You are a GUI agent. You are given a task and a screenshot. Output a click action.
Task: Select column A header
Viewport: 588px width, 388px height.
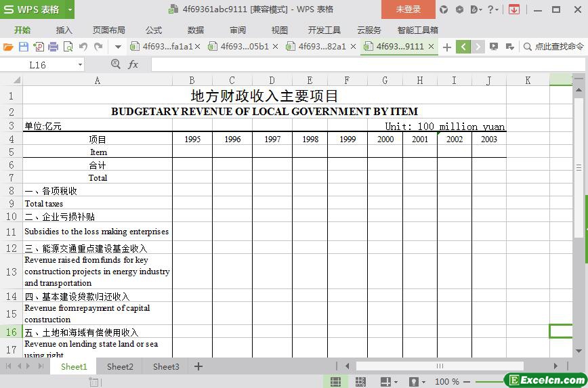click(98, 80)
